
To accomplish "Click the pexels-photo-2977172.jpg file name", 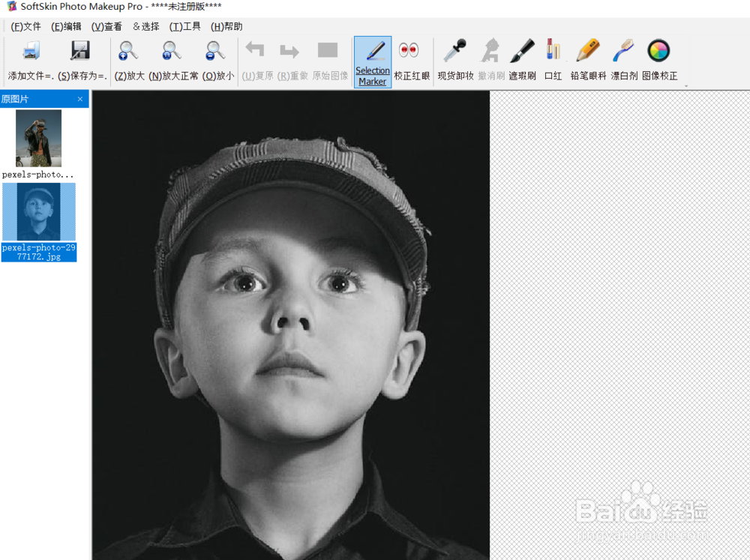I will coord(39,252).
